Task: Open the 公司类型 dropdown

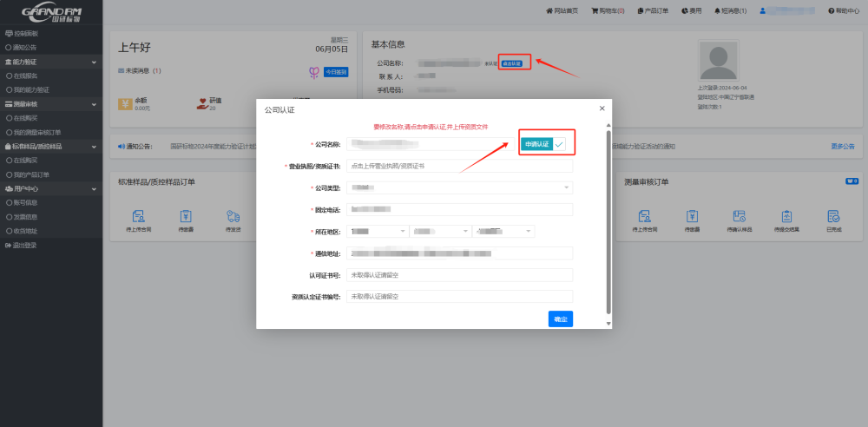Action: 459,187
